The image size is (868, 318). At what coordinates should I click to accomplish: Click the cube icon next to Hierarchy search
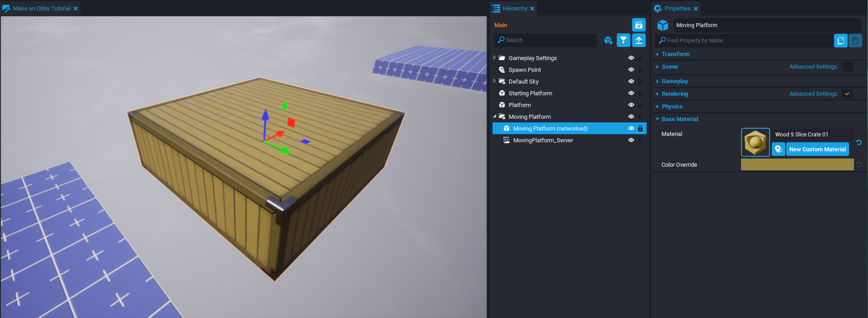(x=608, y=40)
